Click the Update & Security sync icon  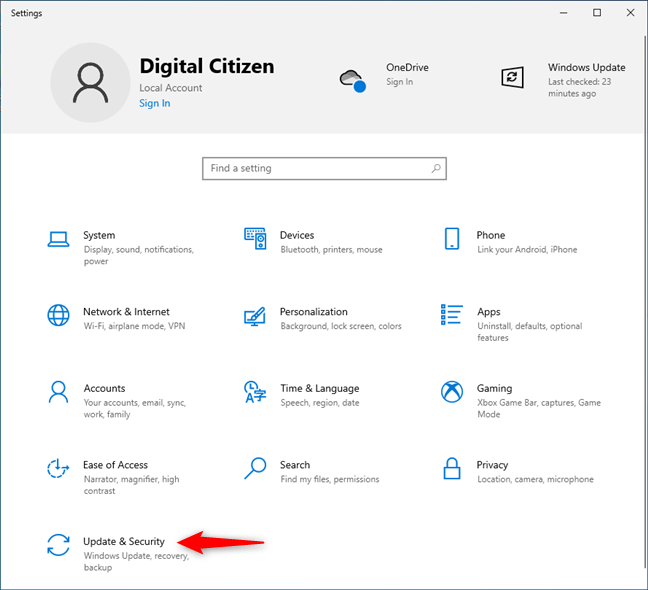(58, 545)
